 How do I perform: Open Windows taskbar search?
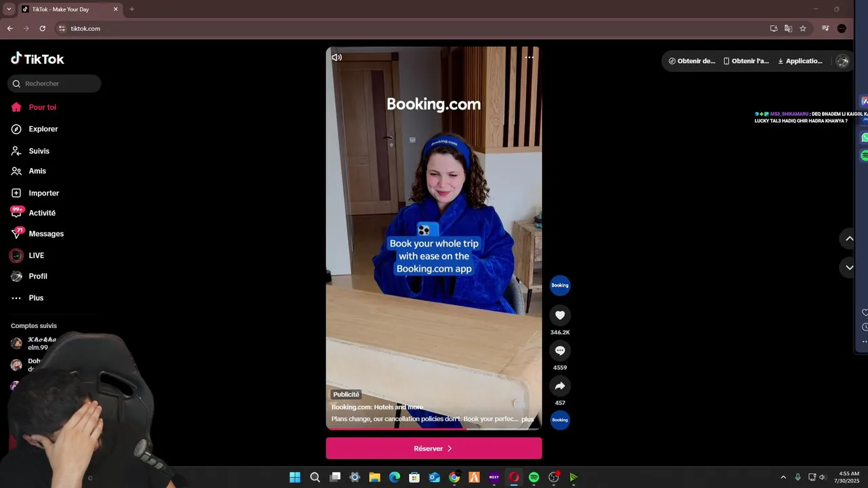click(315, 477)
